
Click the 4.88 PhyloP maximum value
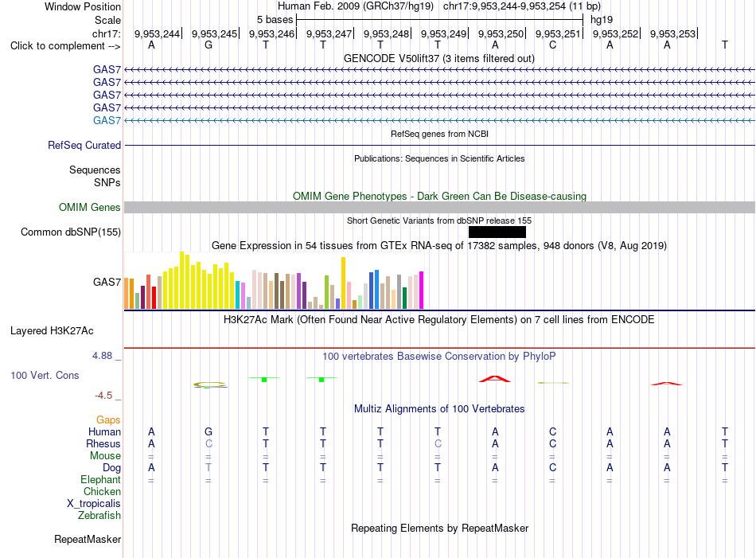point(102,356)
